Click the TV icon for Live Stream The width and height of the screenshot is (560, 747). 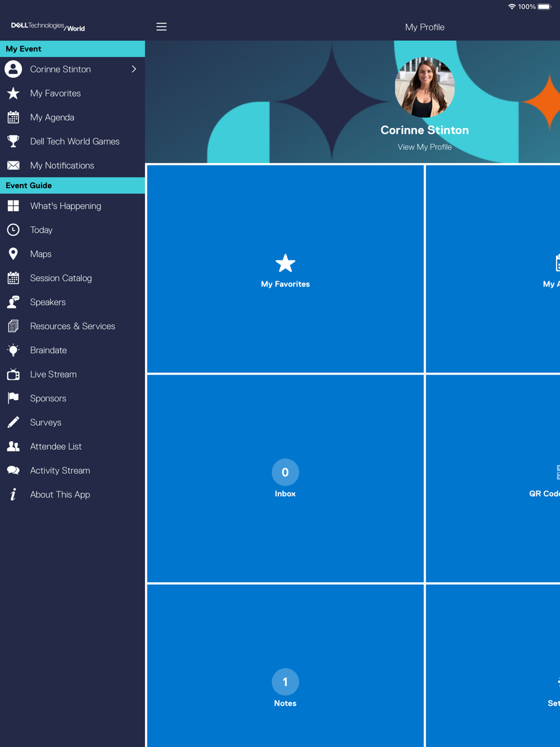click(13, 374)
